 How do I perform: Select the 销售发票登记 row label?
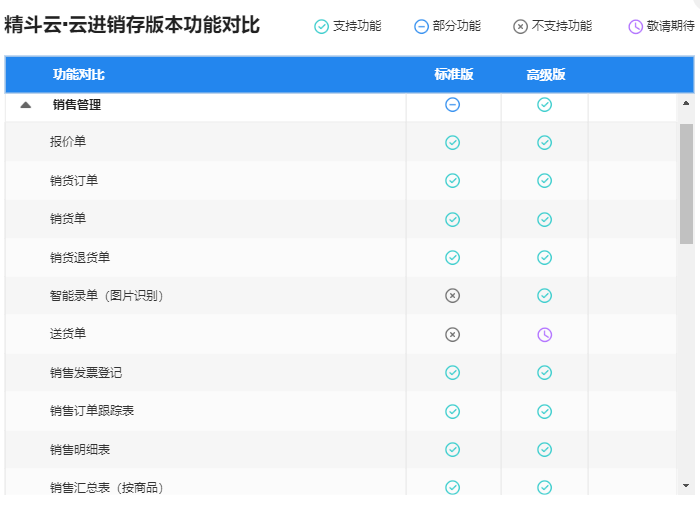pyautogui.click(x=86, y=372)
